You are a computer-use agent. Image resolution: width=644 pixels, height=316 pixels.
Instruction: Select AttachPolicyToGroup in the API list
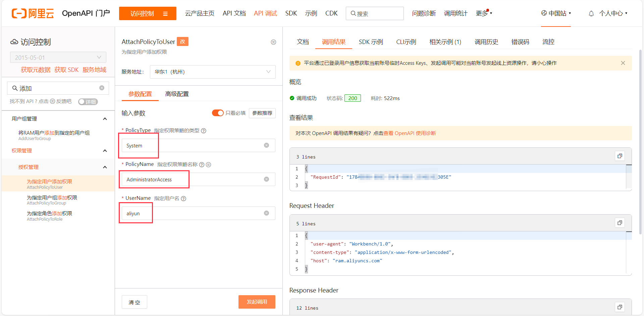tap(58, 200)
